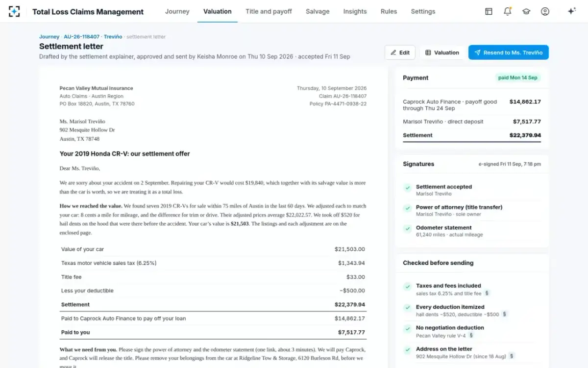Click 'Texas motor vehicle sales tax (6.25%)' row
This screenshot has height=368, width=588.
click(x=213, y=263)
